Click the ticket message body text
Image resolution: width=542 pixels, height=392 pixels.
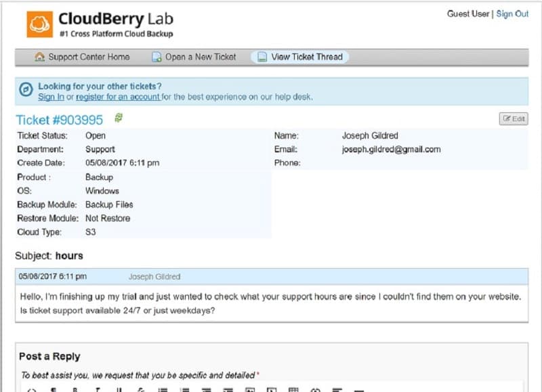[270, 303]
